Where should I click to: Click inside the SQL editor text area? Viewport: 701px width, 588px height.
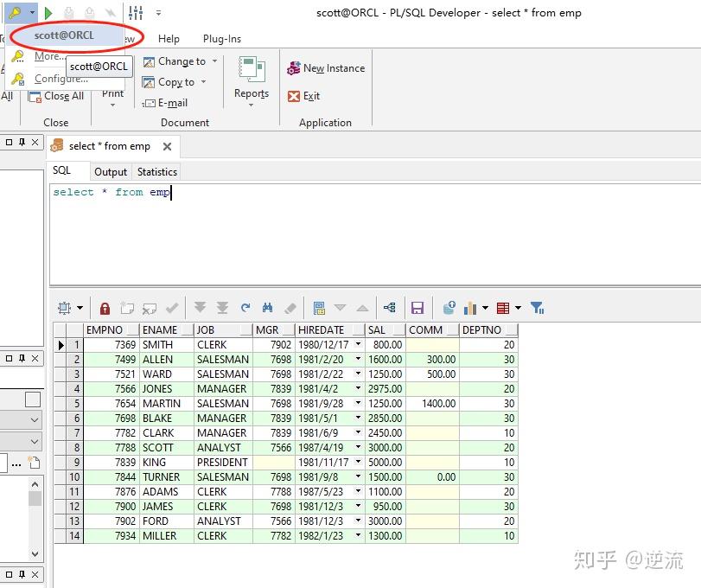[374, 233]
